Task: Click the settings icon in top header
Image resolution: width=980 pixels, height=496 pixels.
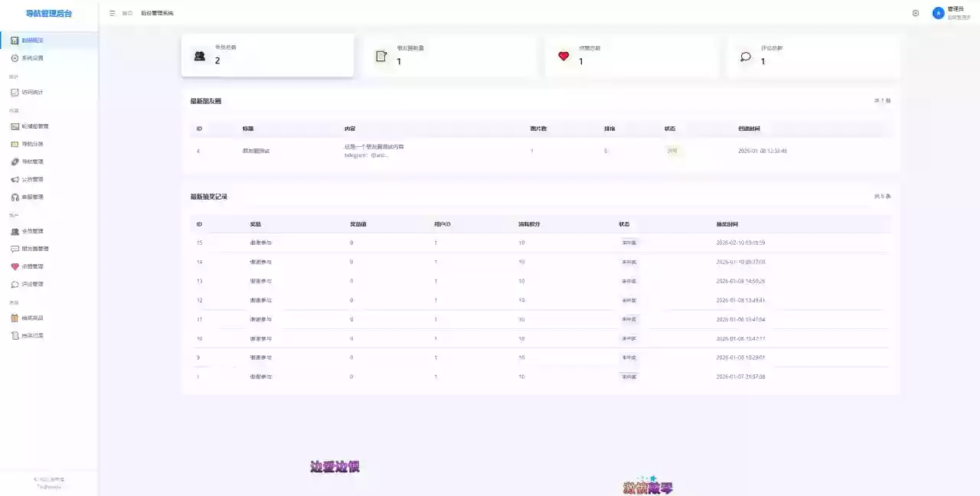Action: pyautogui.click(x=916, y=13)
